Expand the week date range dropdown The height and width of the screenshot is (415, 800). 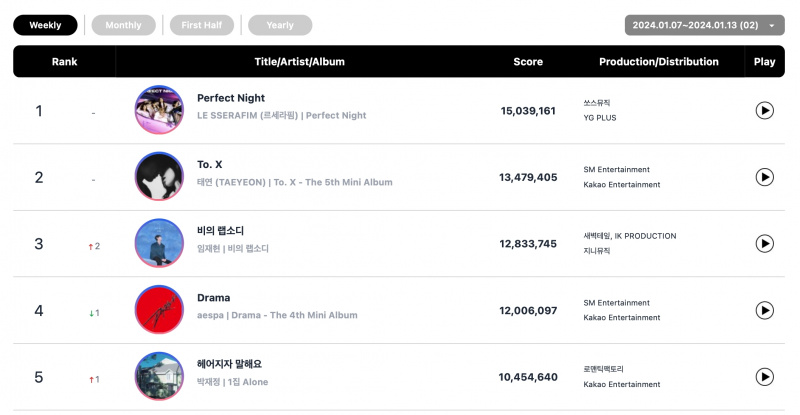point(705,25)
